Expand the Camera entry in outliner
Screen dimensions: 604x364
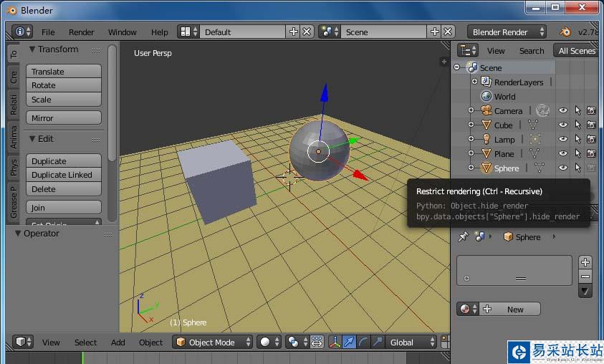pos(471,110)
